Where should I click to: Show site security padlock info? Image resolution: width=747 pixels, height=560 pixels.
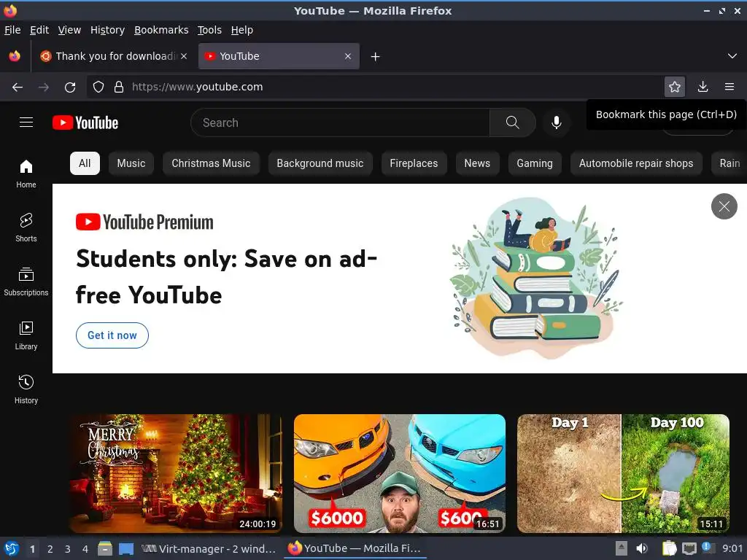click(119, 87)
